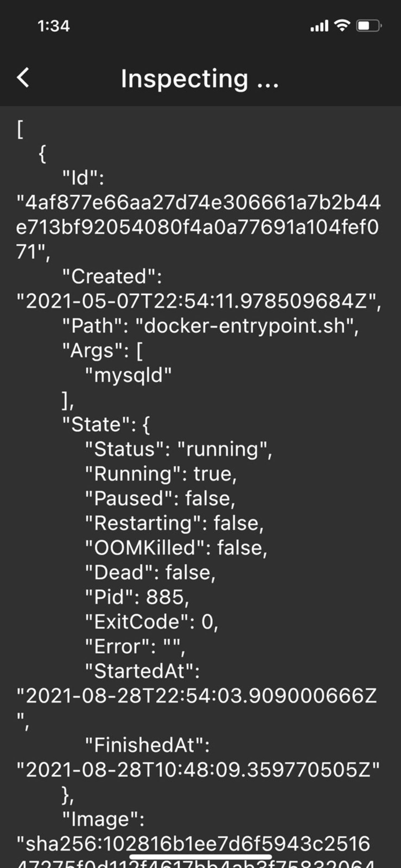Screen dimensions: 401x868
Task: Tap the Inspecting title in navigation bar
Action: pyautogui.click(x=200, y=78)
